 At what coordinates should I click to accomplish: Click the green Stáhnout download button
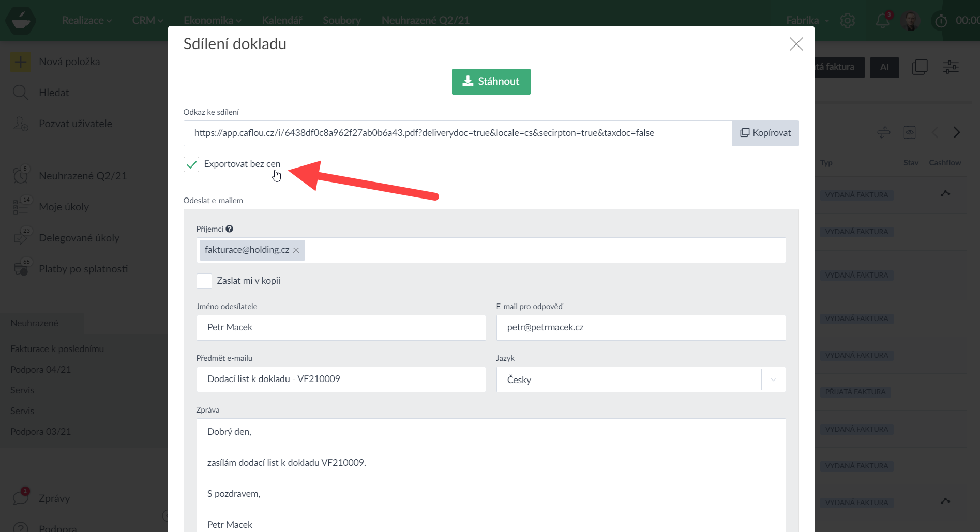click(x=491, y=82)
